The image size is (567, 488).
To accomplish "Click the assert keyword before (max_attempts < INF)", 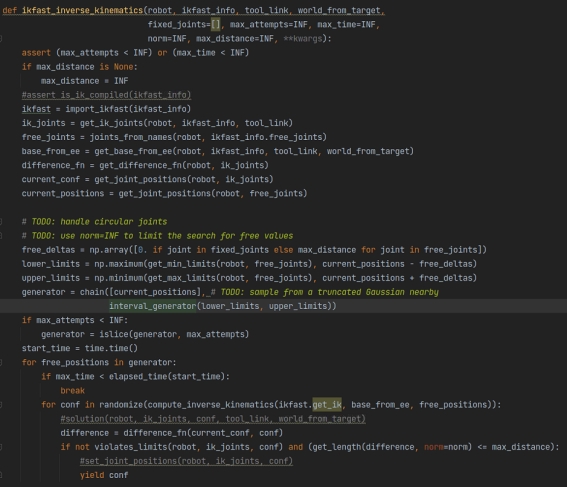I will coord(36,53).
